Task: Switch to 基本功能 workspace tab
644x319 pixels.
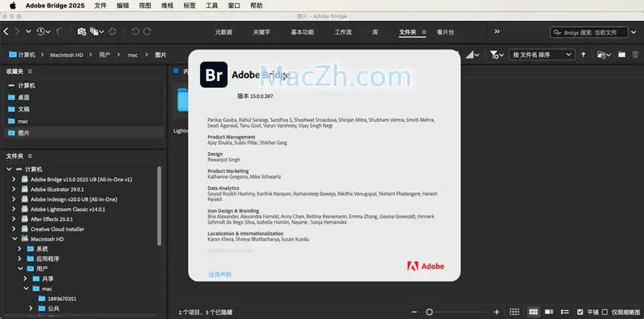Action: coord(303,32)
